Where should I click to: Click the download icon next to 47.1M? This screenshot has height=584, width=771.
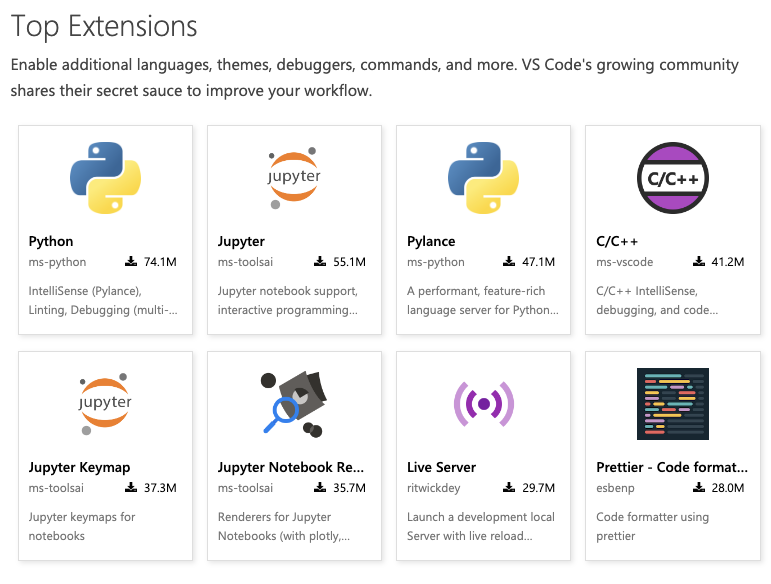pos(509,261)
